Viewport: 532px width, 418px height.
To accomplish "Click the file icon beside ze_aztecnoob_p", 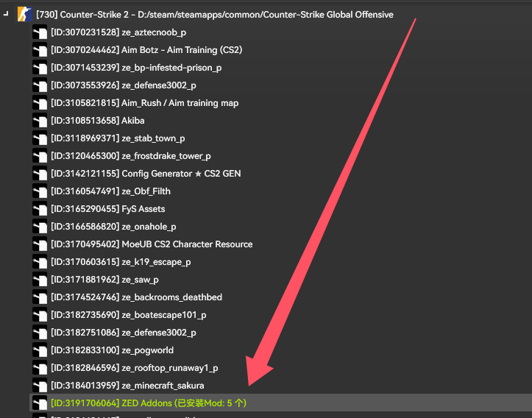I will (x=40, y=32).
